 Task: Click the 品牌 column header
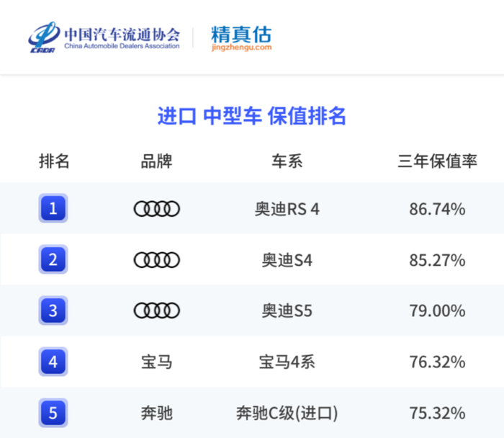157,161
